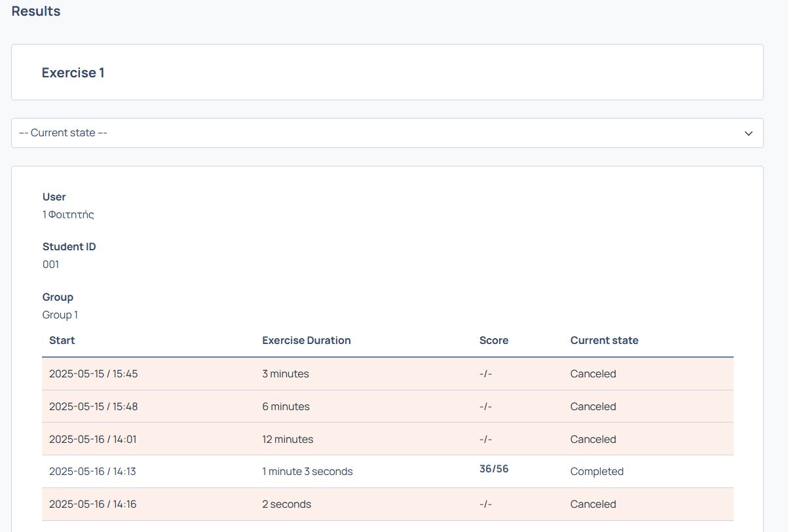Click the dropdown chevron arrow icon
Viewport: 788px width, 532px height.
(x=749, y=134)
